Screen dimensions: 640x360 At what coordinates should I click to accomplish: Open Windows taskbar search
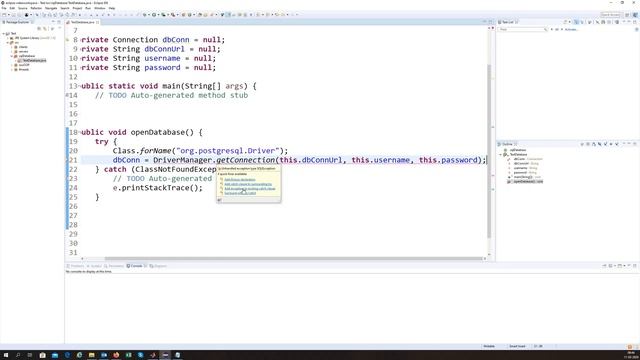tap(18, 355)
